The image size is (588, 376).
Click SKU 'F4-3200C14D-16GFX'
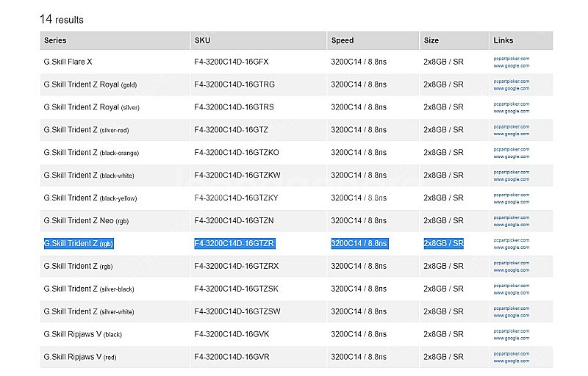click(x=232, y=62)
